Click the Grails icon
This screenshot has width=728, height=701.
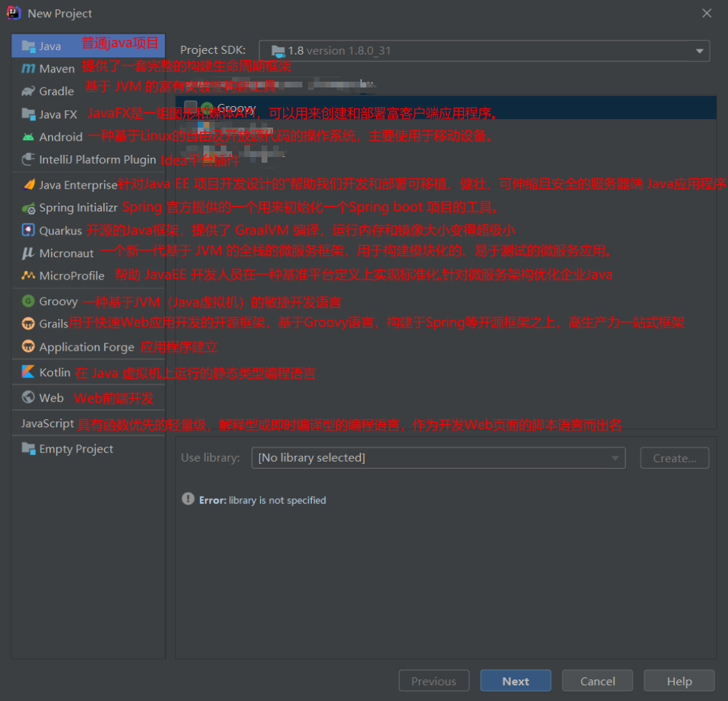[x=29, y=323]
